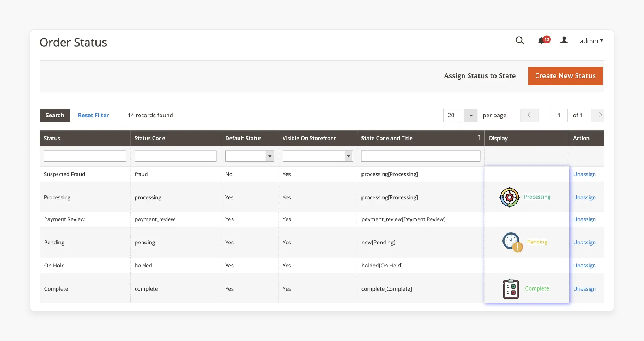Go to next page arrow
The width and height of the screenshot is (644, 341).
coord(597,115)
